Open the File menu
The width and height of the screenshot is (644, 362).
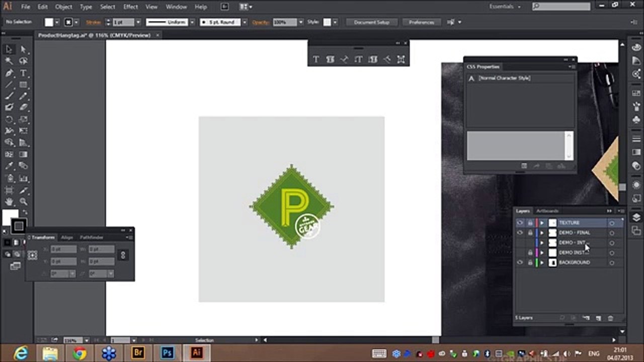pyautogui.click(x=26, y=7)
